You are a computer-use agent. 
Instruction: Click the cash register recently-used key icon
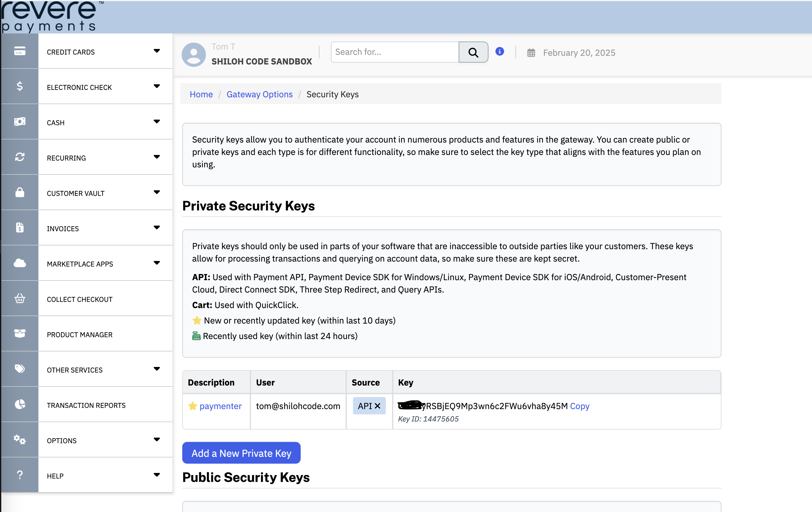[196, 336]
